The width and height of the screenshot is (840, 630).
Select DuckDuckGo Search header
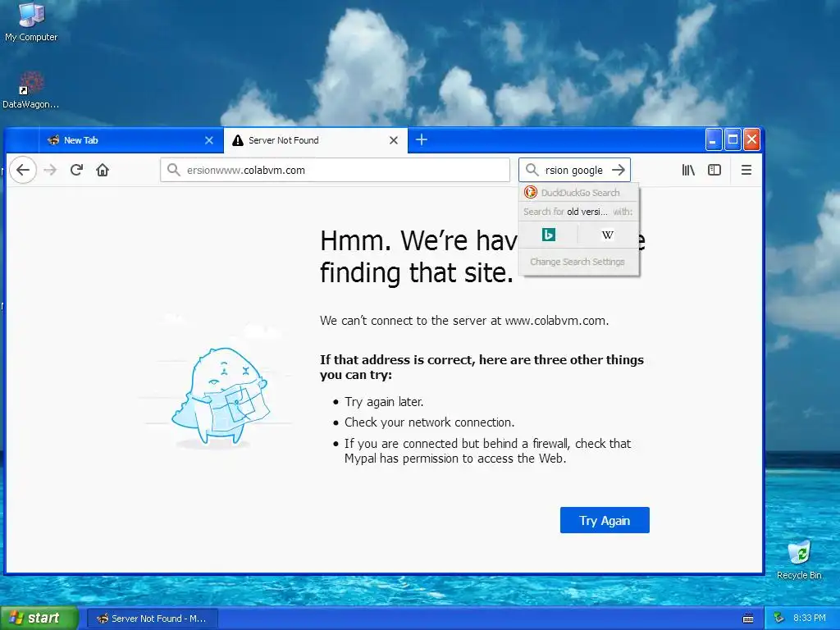tap(578, 192)
